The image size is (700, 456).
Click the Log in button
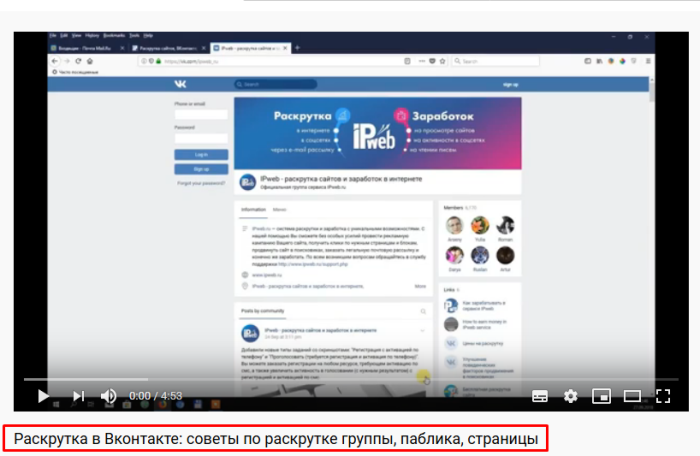tap(201, 154)
